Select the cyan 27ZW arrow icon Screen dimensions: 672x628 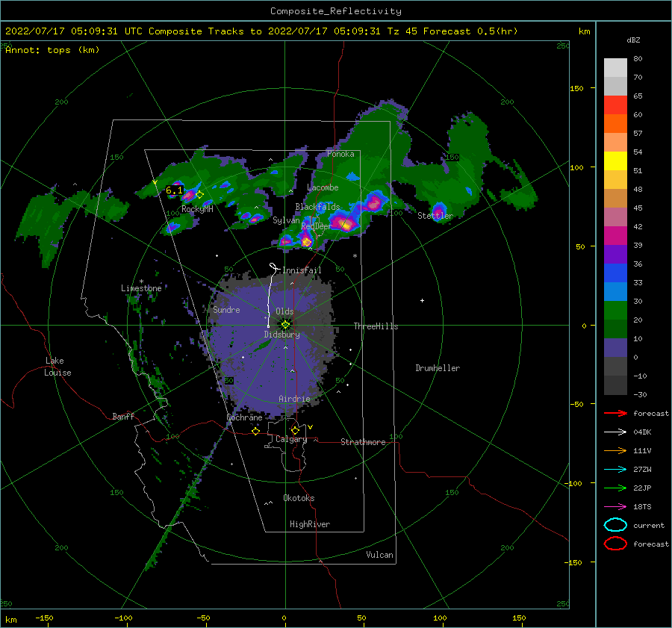pyautogui.click(x=615, y=470)
